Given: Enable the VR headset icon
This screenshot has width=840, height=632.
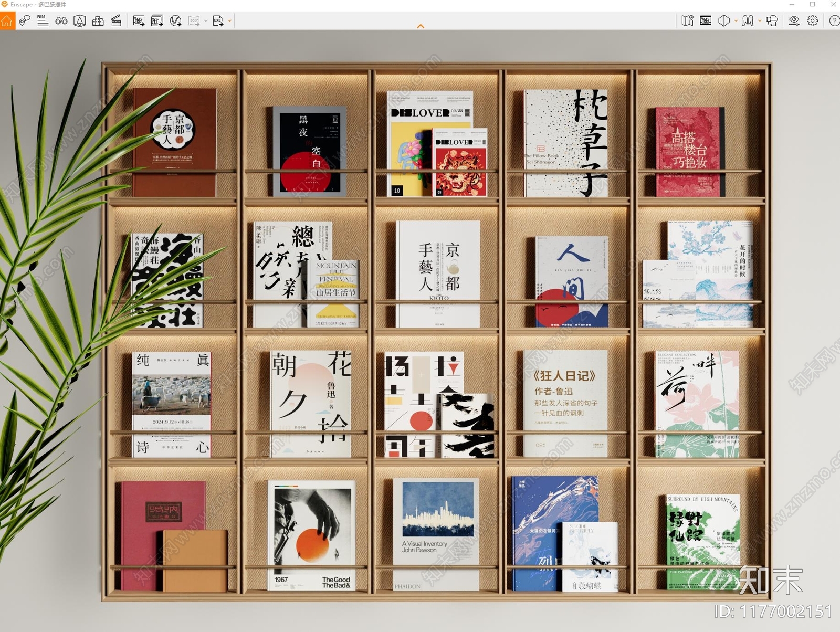Looking at the screenshot, I should pyautogui.click(x=772, y=21).
